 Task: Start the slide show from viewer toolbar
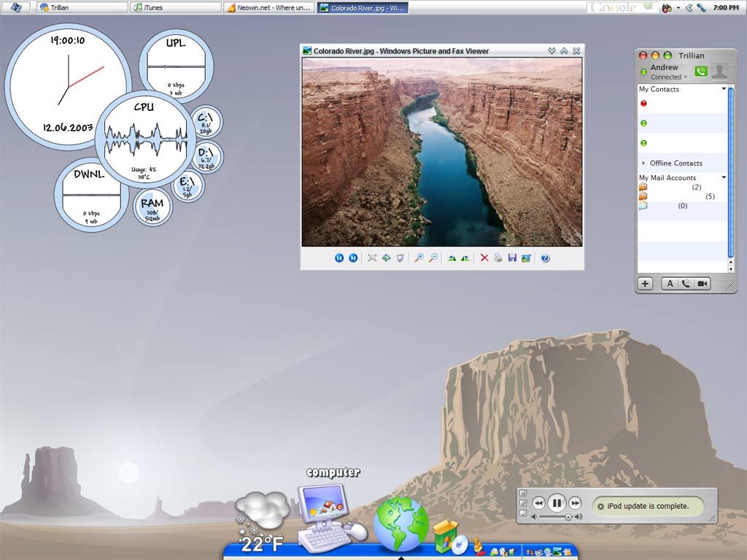400,258
